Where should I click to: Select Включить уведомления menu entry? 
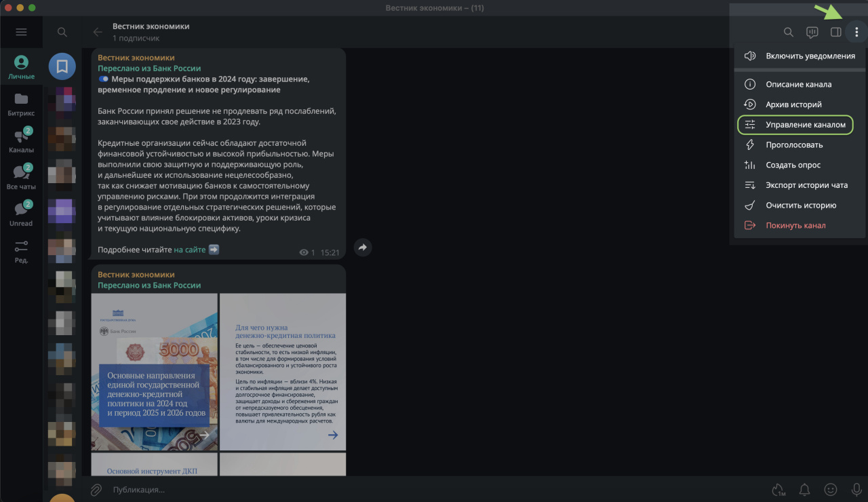pos(800,56)
